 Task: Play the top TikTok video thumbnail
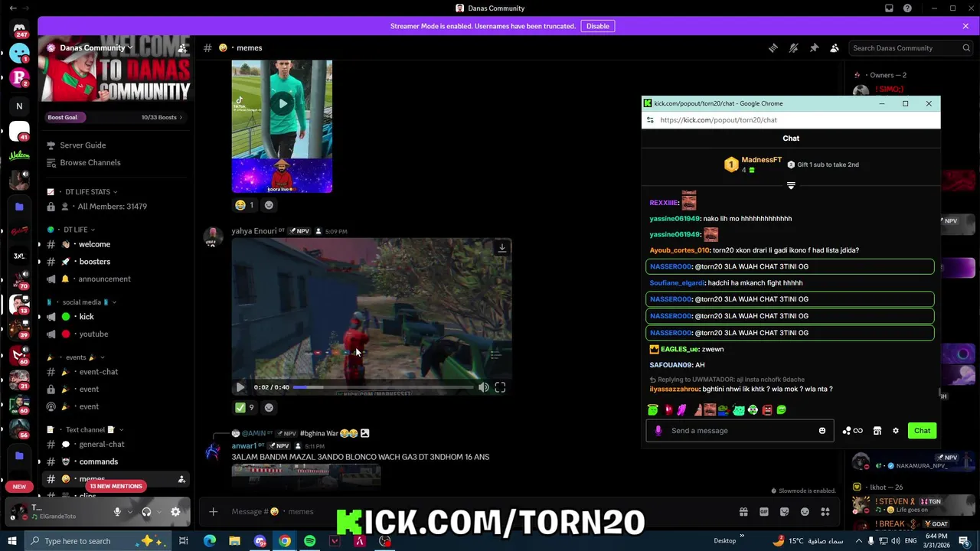[x=283, y=103]
